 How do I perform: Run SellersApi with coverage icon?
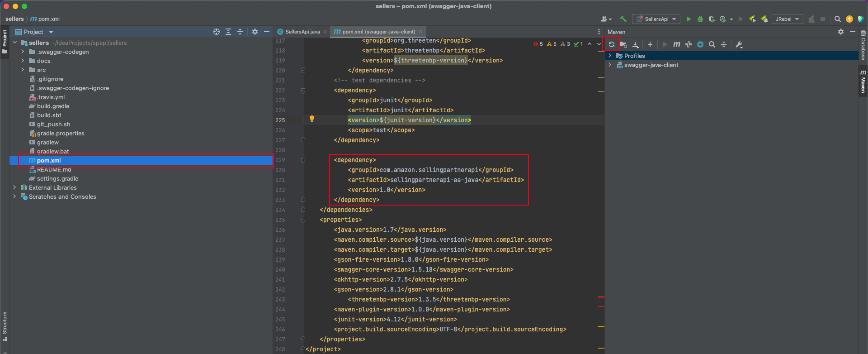(712, 19)
